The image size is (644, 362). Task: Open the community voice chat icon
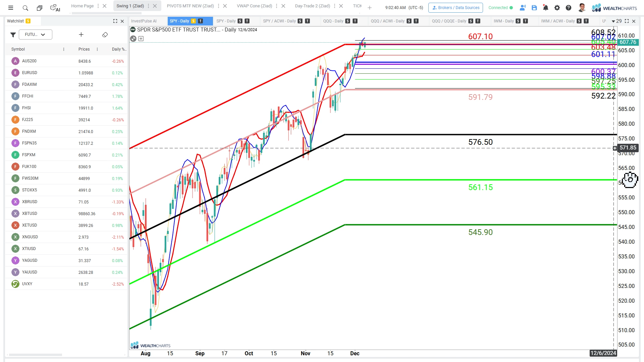[523, 8]
